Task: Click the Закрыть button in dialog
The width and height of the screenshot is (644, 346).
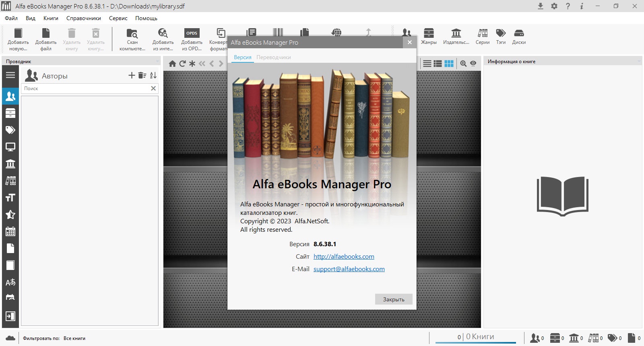Action: [x=394, y=299]
